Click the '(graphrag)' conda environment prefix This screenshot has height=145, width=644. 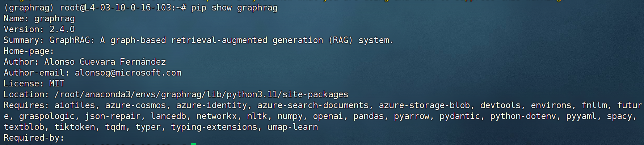[29, 8]
